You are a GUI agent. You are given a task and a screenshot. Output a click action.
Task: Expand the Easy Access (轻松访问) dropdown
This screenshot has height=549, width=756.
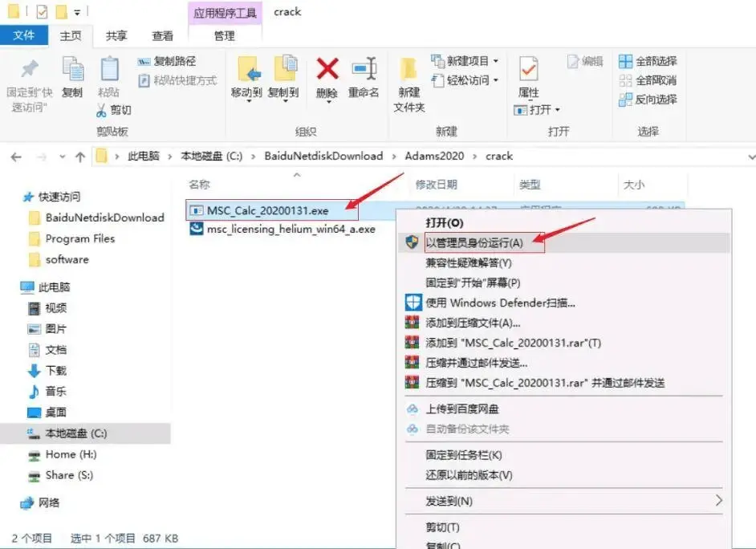[465, 80]
